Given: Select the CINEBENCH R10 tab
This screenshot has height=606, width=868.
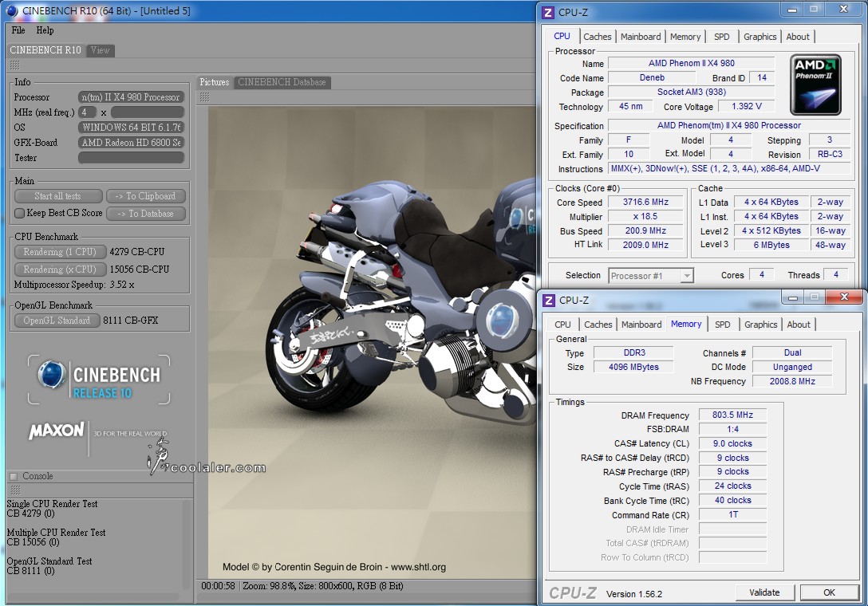Looking at the screenshot, I should [45, 50].
